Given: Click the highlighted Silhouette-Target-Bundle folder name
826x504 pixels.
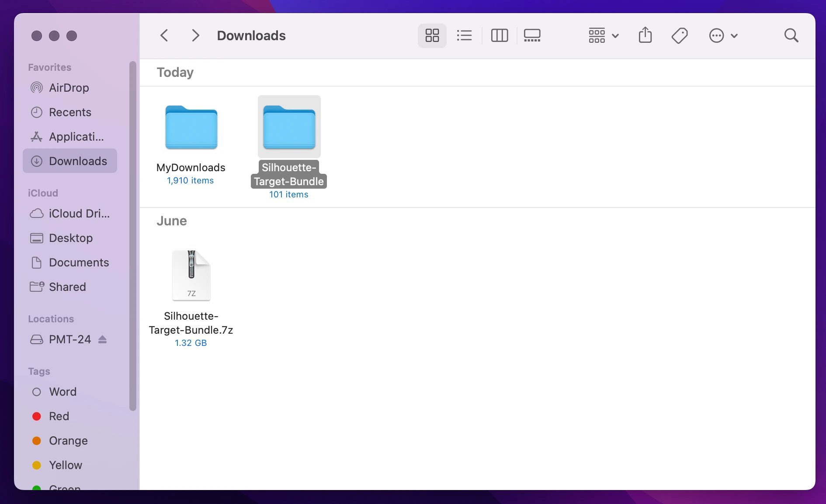Looking at the screenshot, I should click(x=289, y=174).
